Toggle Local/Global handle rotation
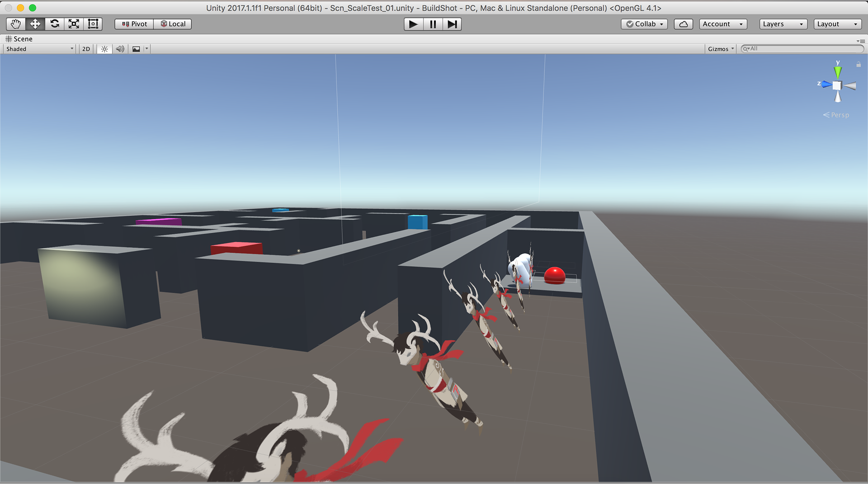This screenshot has height=484, width=868. [173, 24]
